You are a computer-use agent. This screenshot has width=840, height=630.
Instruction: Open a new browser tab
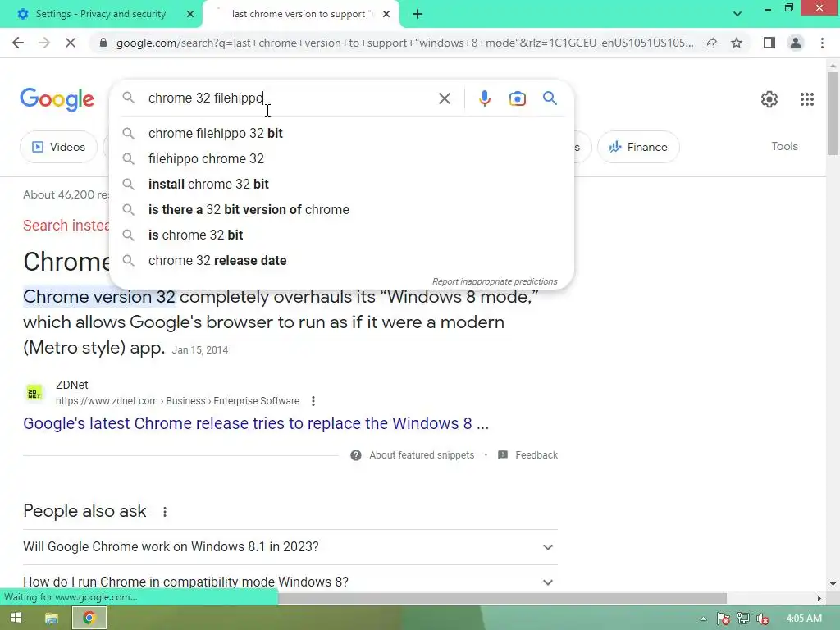coord(418,14)
